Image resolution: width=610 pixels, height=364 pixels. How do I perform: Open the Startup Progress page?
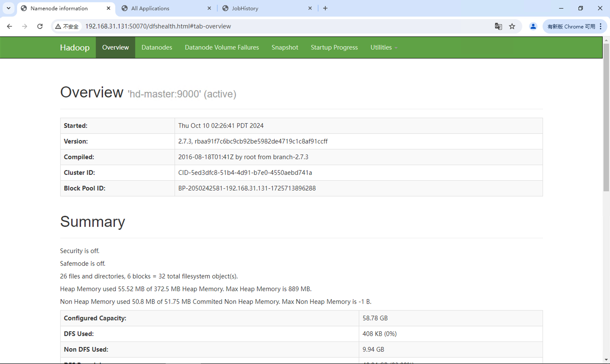tap(334, 47)
